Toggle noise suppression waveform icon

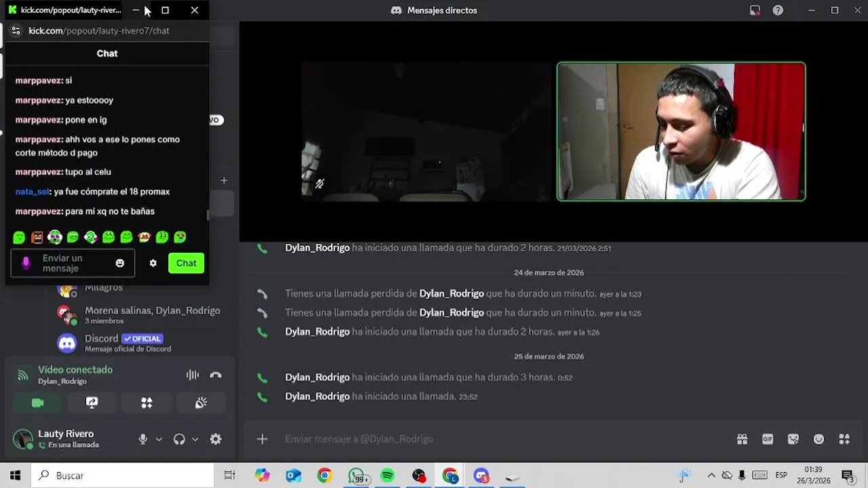(193, 375)
